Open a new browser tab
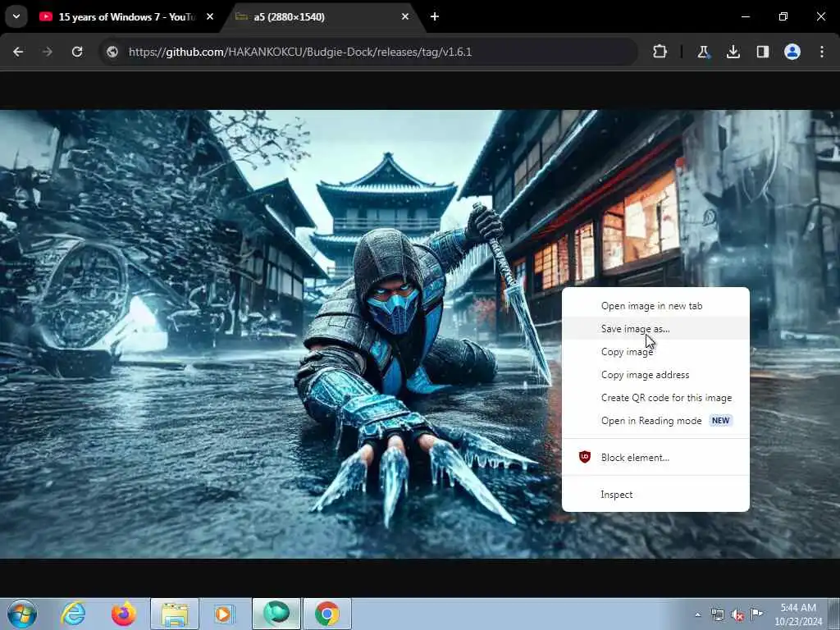The width and height of the screenshot is (840, 630). pos(435,16)
